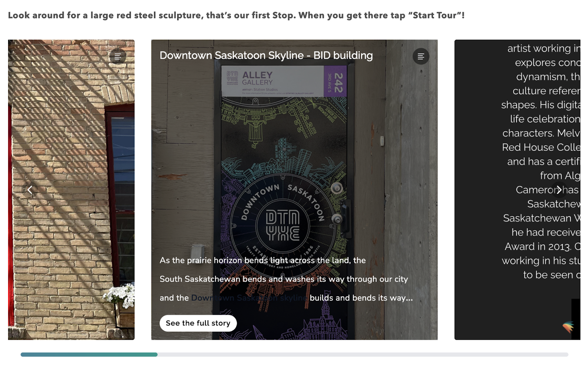
Task: Click the Red House College line in the artist bio
Action: click(541, 147)
